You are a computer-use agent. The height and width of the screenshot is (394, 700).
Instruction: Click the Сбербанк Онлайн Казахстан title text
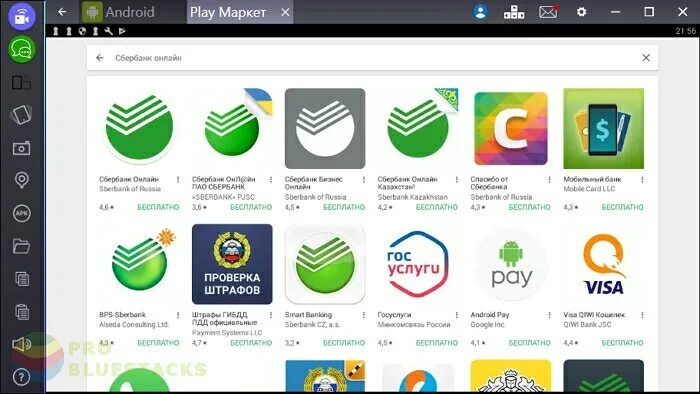click(408, 183)
